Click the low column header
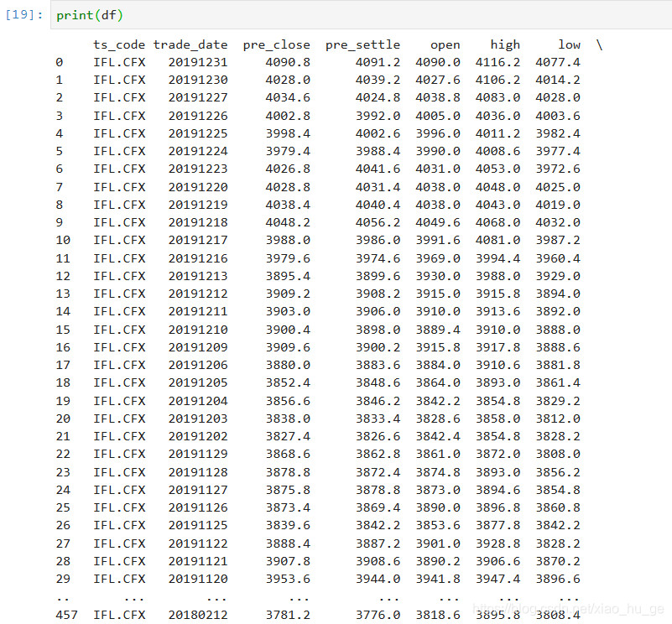Image resolution: width=672 pixels, height=624 pixels. click(569, 44)
